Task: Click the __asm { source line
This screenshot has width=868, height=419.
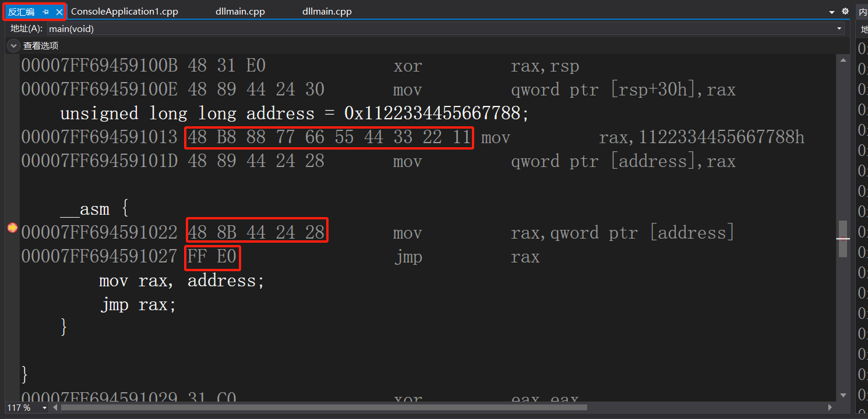Action: pos(94,209)
